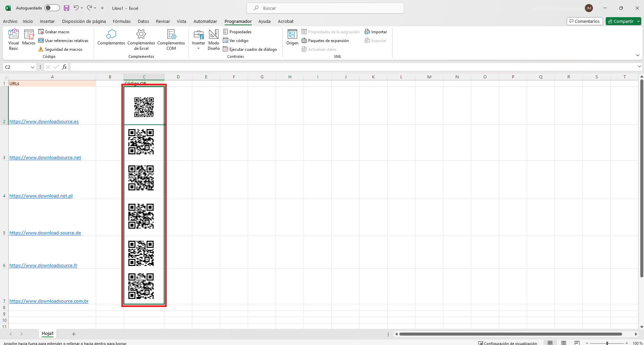Viewport: 644px width, 345px height.
Task: Click the Buscar search box
Action: pyautogui.click(x=325, y=8)
